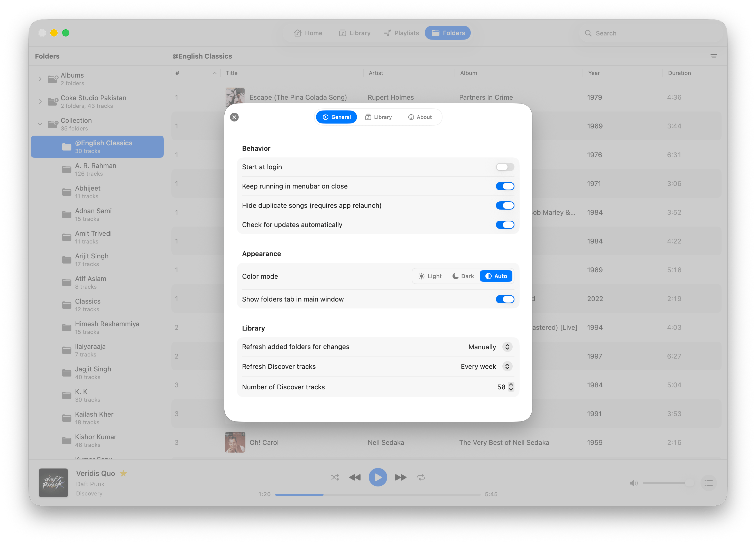Viewport: 756px width, 544px height.
Task: Open Refresh Discover tracks Every week dropdown
Action: (x=486, y=367)
